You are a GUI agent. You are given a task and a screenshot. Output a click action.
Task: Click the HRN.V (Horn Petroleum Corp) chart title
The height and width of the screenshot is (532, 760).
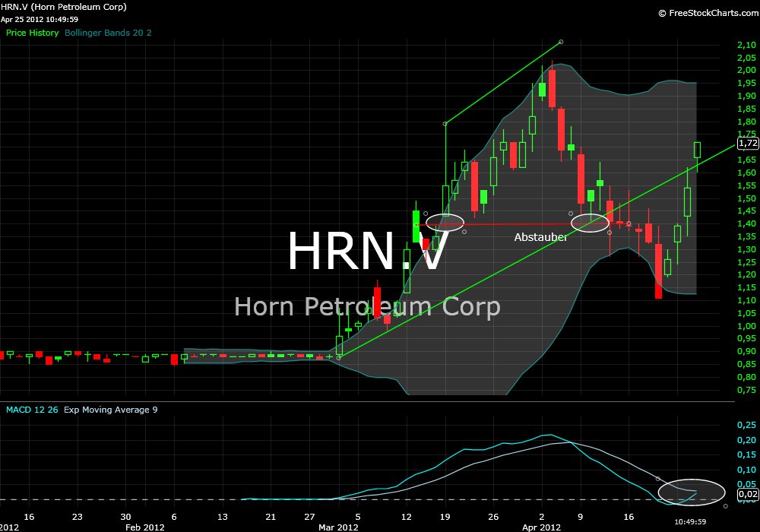tap(64, 7)
